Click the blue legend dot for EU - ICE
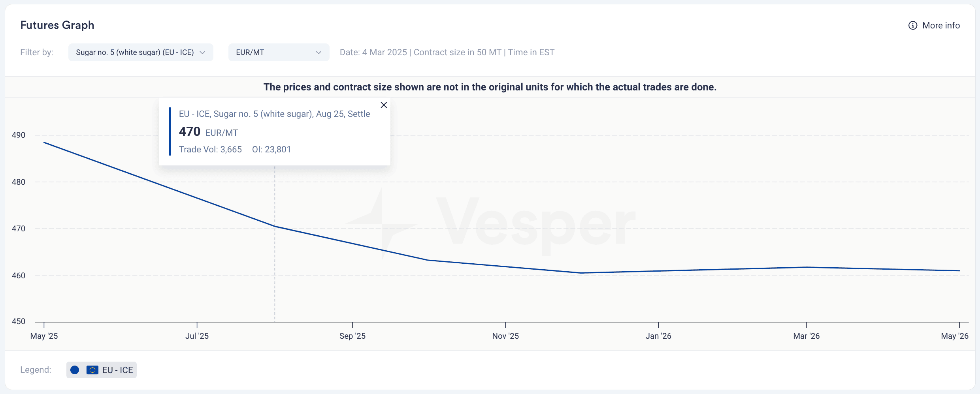The width and height of the screenshot is (980, 394). click(x=75, y=370)
